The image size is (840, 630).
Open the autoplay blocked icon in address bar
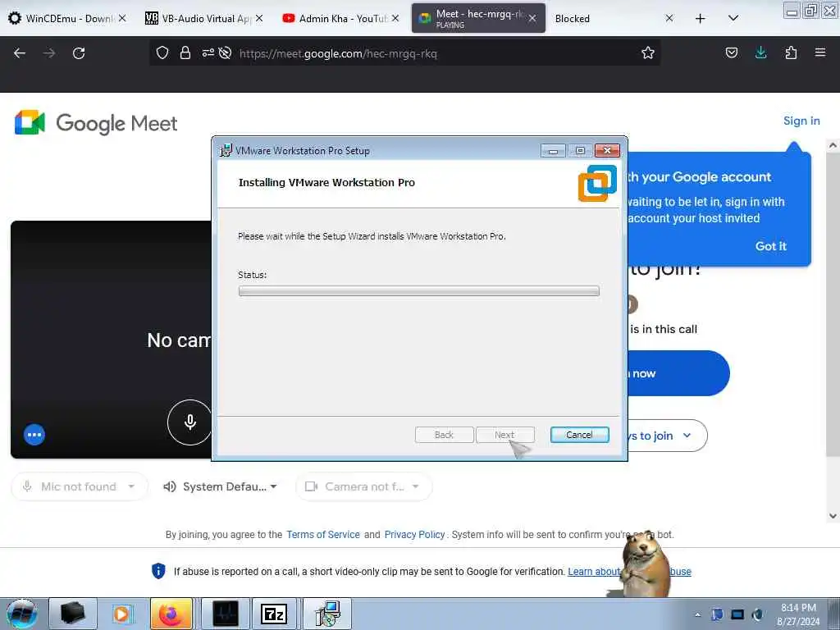pos(225,53)
